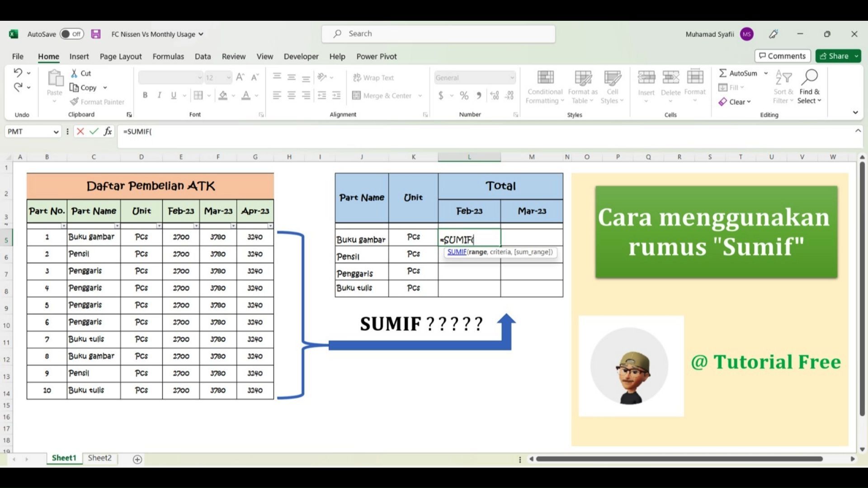Open the Developer tab
Image resolution: width=868 pixels, height=488 pixels.
click(301, 56)
